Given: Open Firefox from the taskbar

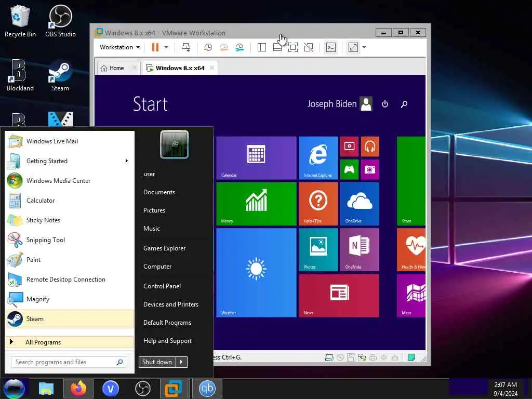Looking at the screenshot, I should (78, 389).
